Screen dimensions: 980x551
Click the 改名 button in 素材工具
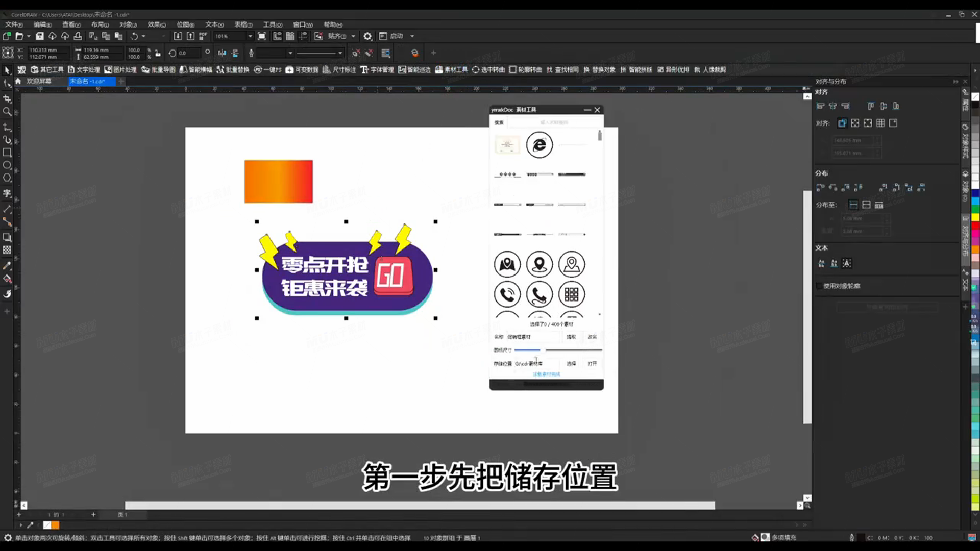(x=592, y=337)
